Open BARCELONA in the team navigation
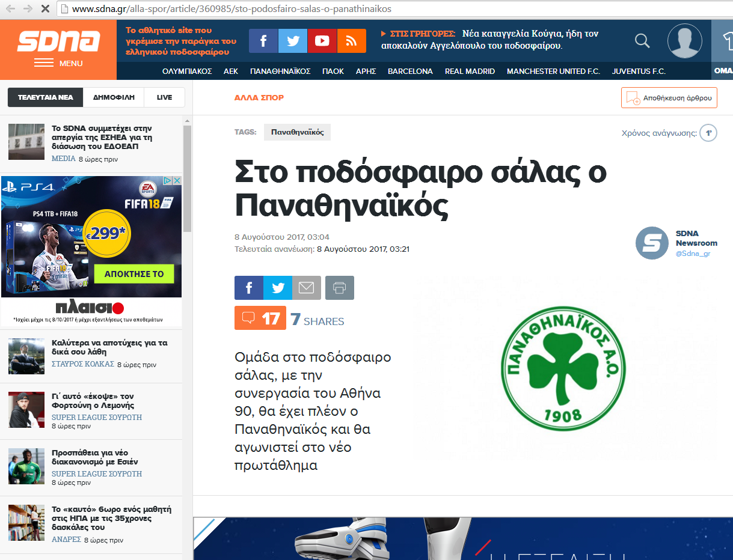 [x=410, y=71]
